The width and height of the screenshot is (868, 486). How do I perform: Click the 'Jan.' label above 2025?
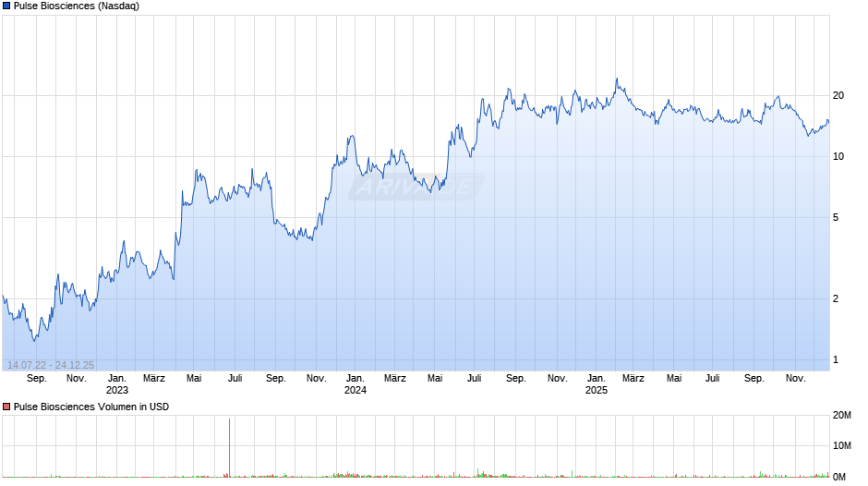(597, 378)
